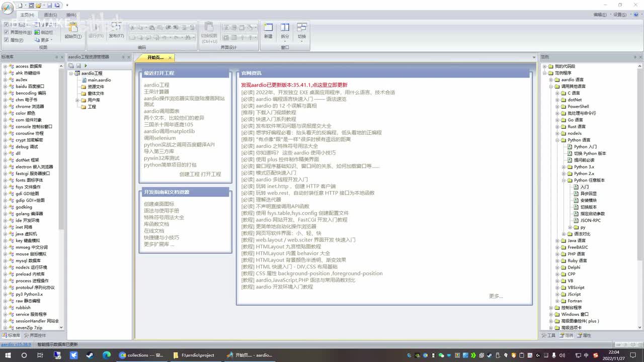The width and height of the screenshot is (644, 362).
Task: Open Windows Start menu
Action: pyautogui.click(x=8, y=355)
